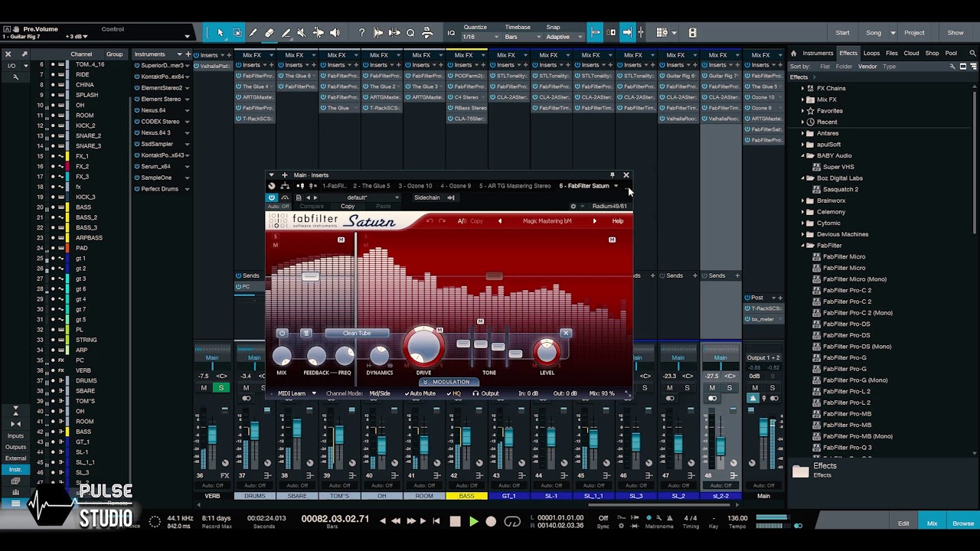The height and width of the screenshot is (551, 980).
Task: Select next Saturn preset arrow
Action: pos(594,221)
